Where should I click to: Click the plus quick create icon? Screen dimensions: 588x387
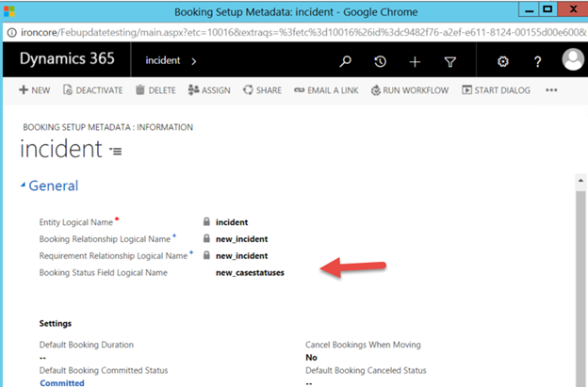415,61
